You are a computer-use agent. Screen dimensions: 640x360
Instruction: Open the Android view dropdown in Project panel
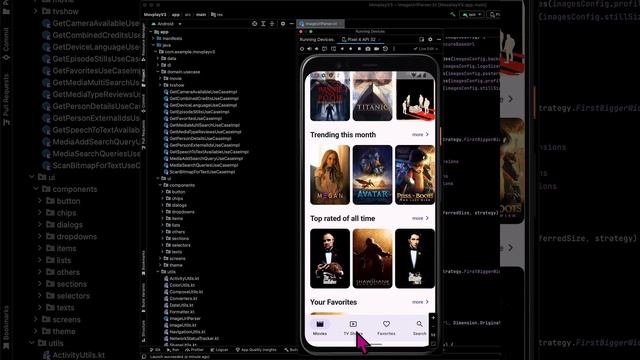coord(167,24)
